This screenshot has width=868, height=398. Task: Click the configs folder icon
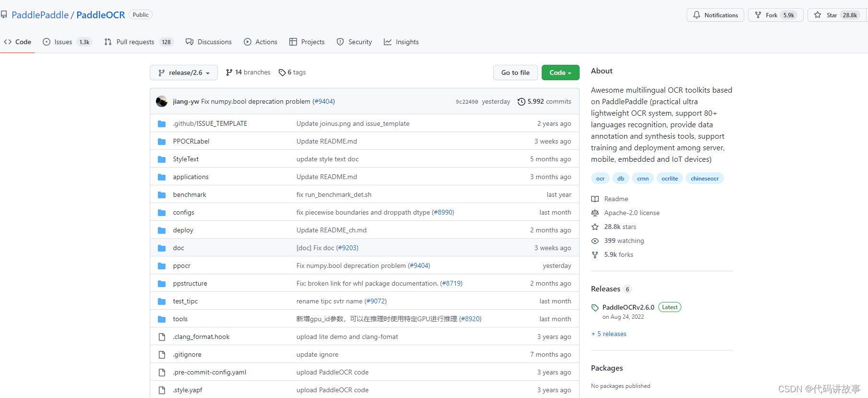click(162, 213)
